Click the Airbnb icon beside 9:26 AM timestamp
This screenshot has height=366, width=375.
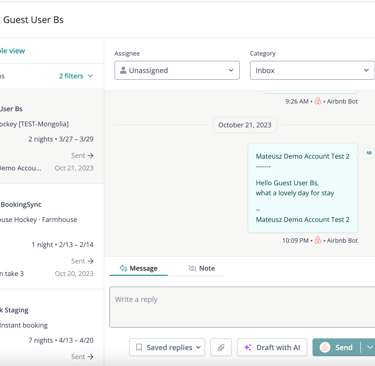tap(318, 101)
